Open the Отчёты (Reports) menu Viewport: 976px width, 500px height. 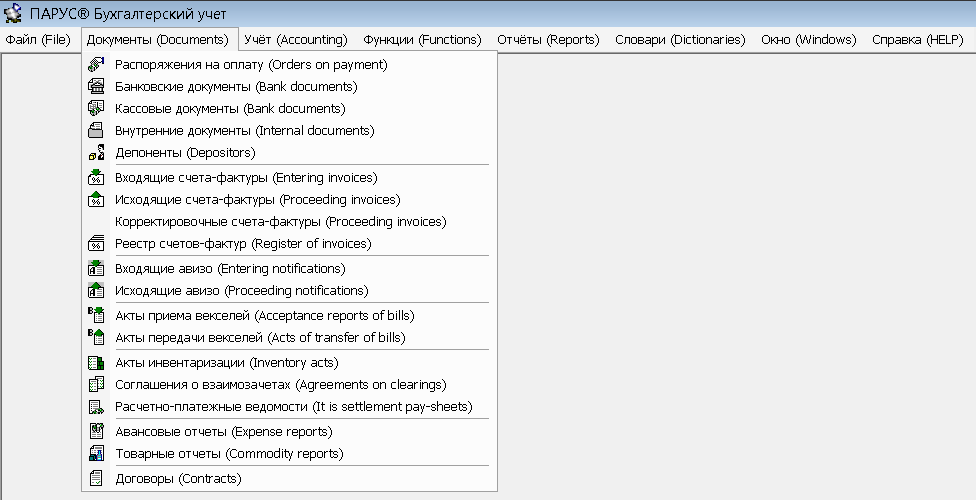click(548, 40)
